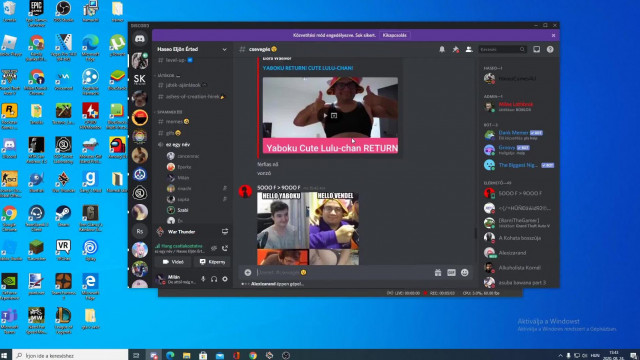Disconnect from voice with phone icon

[225, 248]
